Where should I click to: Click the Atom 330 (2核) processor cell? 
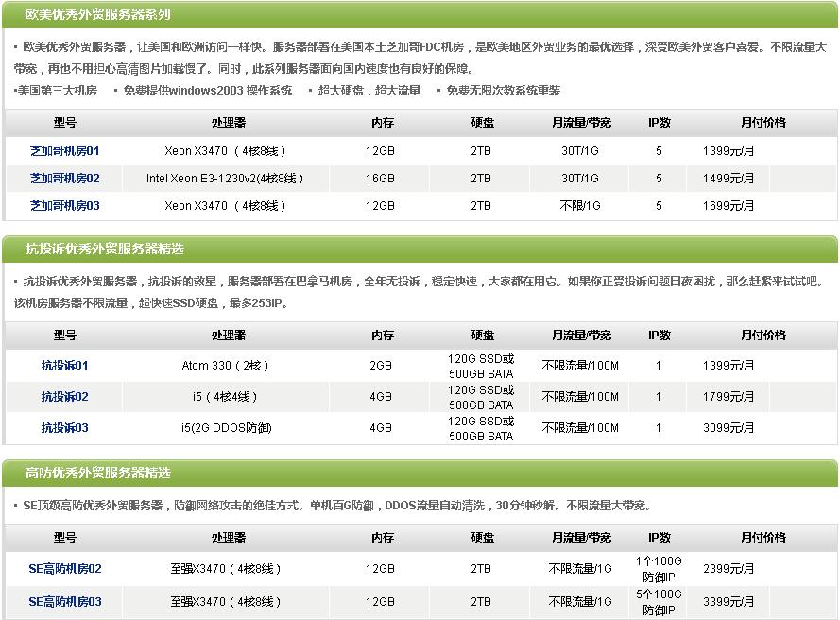tap(226, 366)
